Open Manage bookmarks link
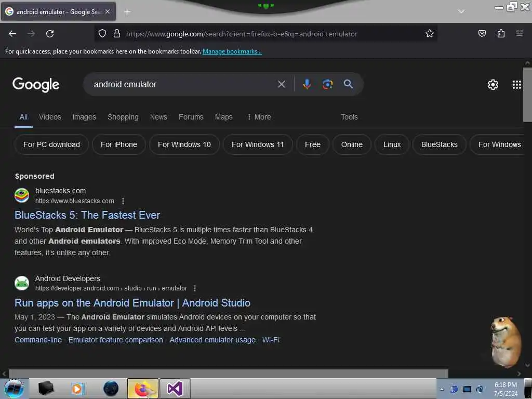The image size is (532, 399). [232, 51]
